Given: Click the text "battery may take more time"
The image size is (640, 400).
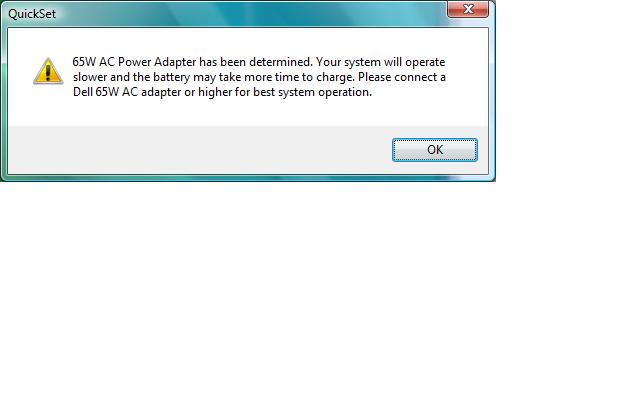Looking at the screenshot, I should 226,77.
